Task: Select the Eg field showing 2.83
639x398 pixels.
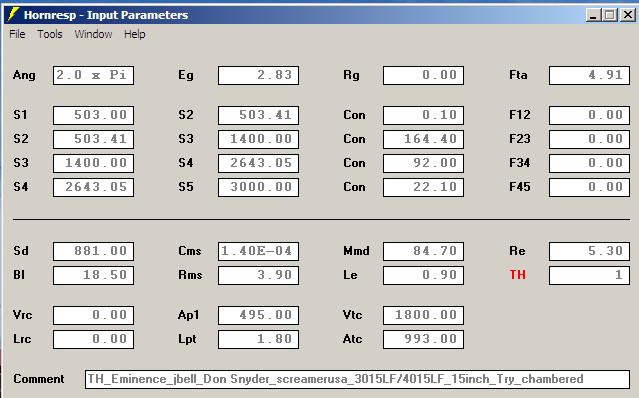Action: 258,75
